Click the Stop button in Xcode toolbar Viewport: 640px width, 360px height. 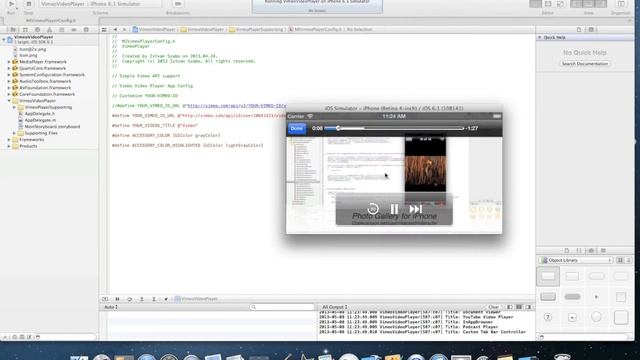click(28, 4)
